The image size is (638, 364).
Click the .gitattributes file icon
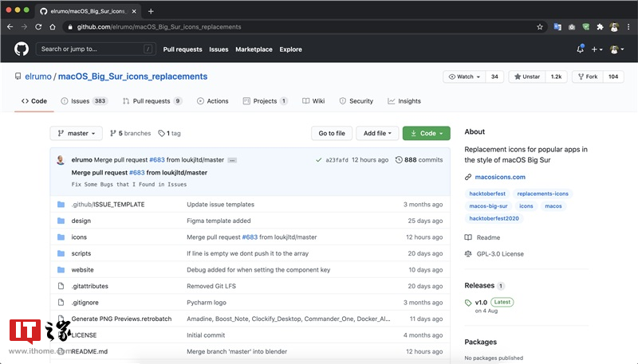tap(61, 286)
